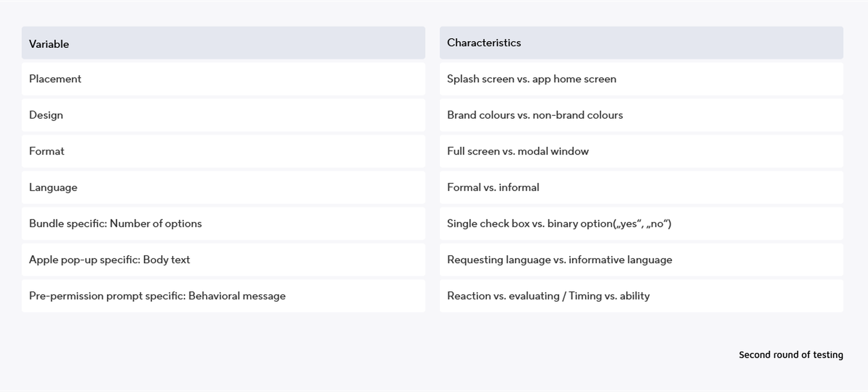The height and width of the screenshot is (392, 868).
Task: Click 'Requesting language vs. informative language' cell
Action: click(x=641, y=260)
